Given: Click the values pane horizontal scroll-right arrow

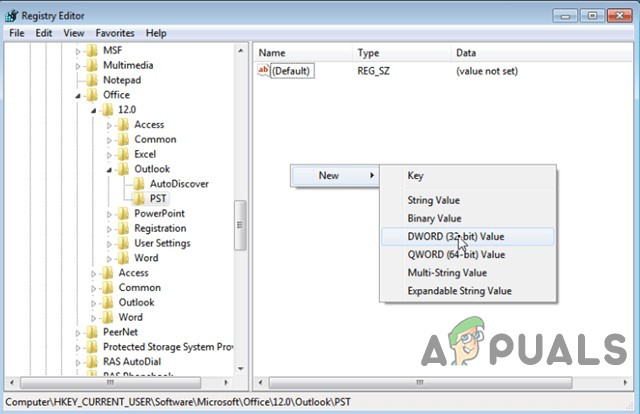Looking at the screenshot, I should [625, 383].
